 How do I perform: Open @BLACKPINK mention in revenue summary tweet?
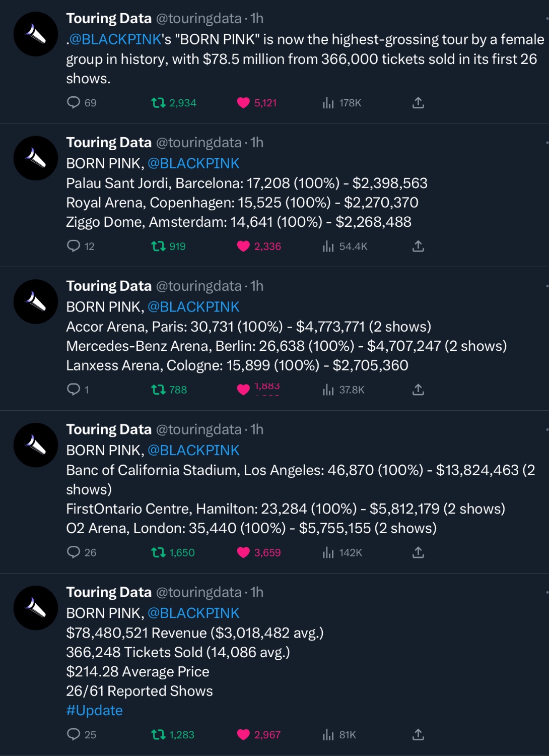pyautogui.click(x=193, y=613)
